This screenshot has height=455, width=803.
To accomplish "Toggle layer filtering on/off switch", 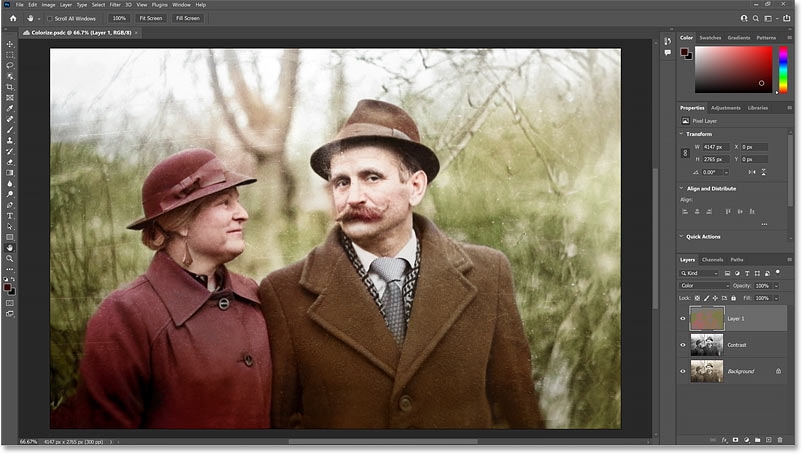I will click(778, 272).
